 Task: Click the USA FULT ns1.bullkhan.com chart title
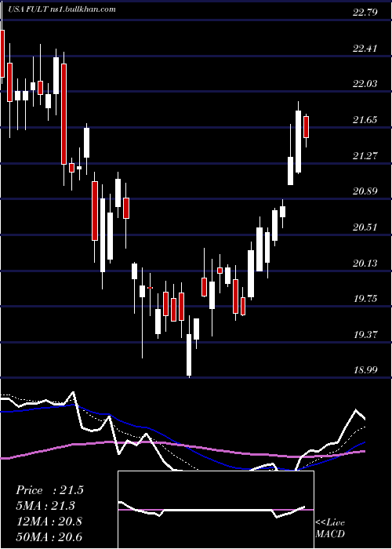coord(62,9)
